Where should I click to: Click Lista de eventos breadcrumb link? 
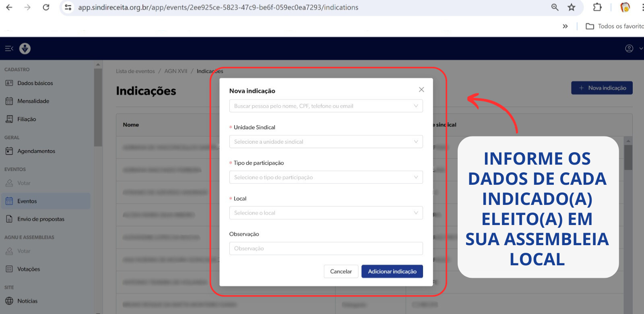coord(135,71)
